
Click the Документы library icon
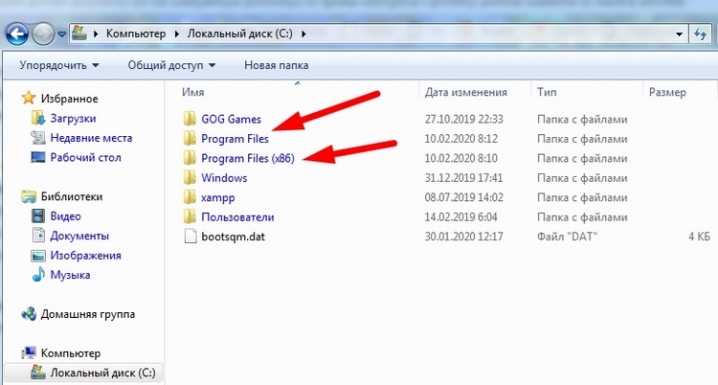coord(38,235)
